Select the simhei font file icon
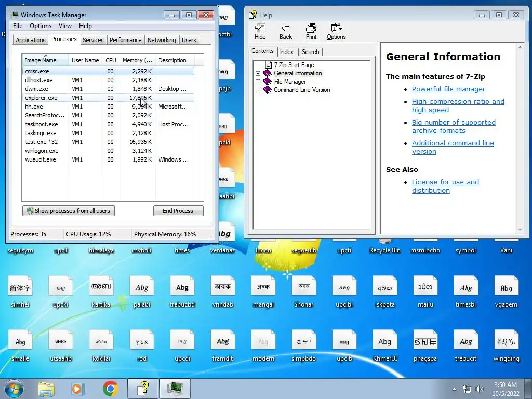 pyautogui.click(x=20, y=291)
